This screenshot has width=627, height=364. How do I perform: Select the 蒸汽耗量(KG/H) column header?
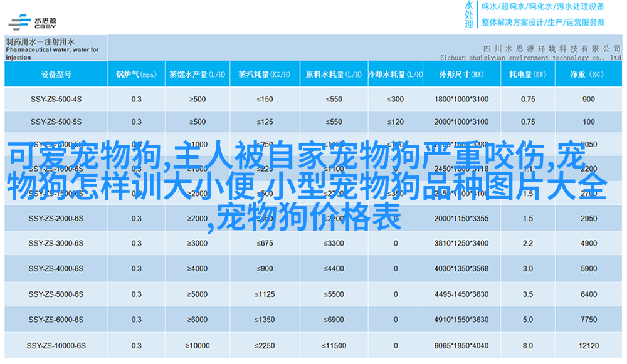point(265,75)
